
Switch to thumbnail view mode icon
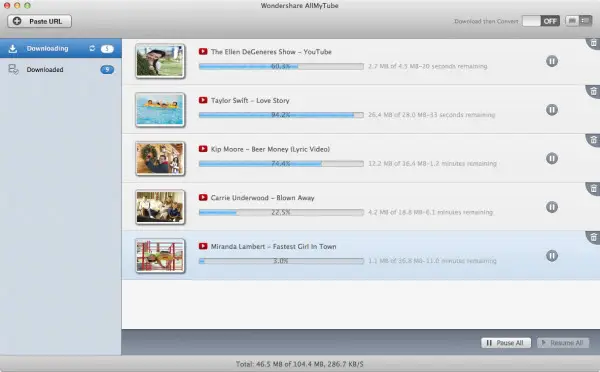(x=572, y=21)
